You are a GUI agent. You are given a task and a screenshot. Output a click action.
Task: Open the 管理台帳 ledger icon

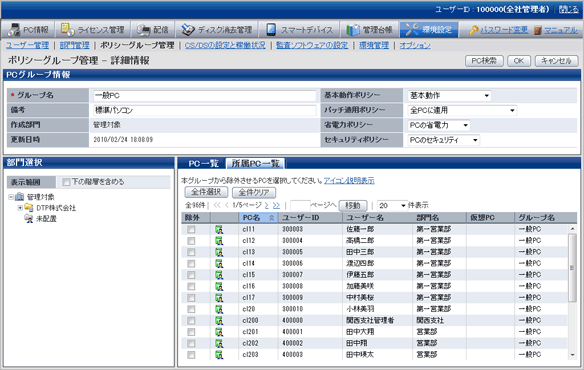click(x=353, y=30)
